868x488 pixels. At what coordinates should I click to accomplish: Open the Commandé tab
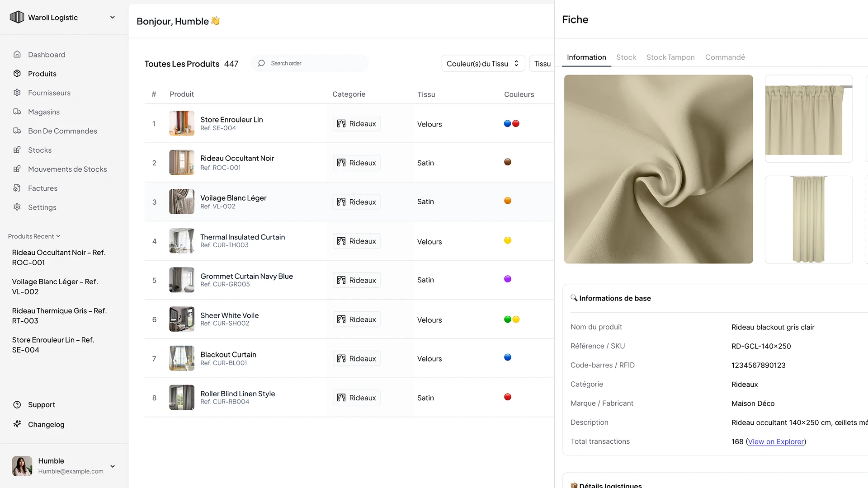click(x=725, y=57)
